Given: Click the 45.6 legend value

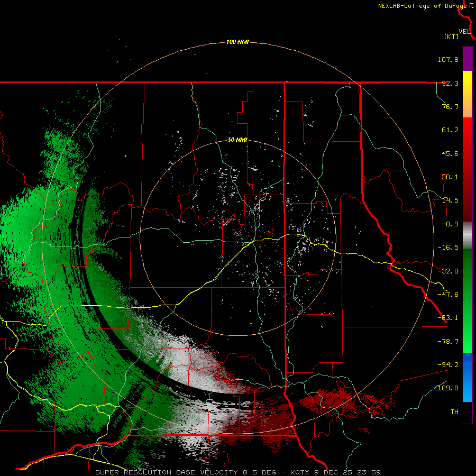Looking at the screenshot, I should coord(450,153).
